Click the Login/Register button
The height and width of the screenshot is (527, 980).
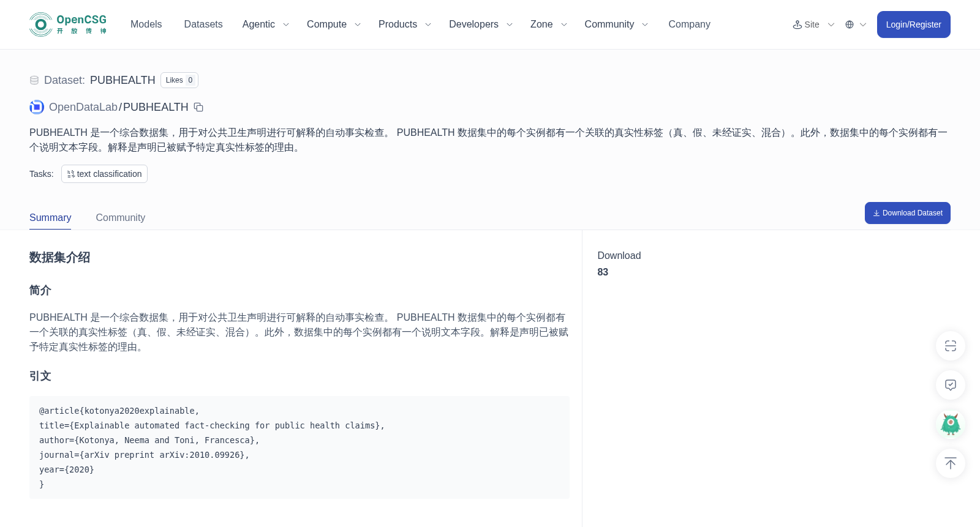[913, 24]
